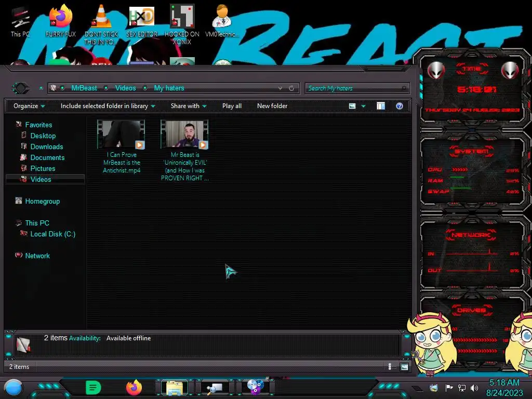This screenshot has width=532, height=399.
Task: Click the SWAP usage bar in widget
Action: coord(461,188)
